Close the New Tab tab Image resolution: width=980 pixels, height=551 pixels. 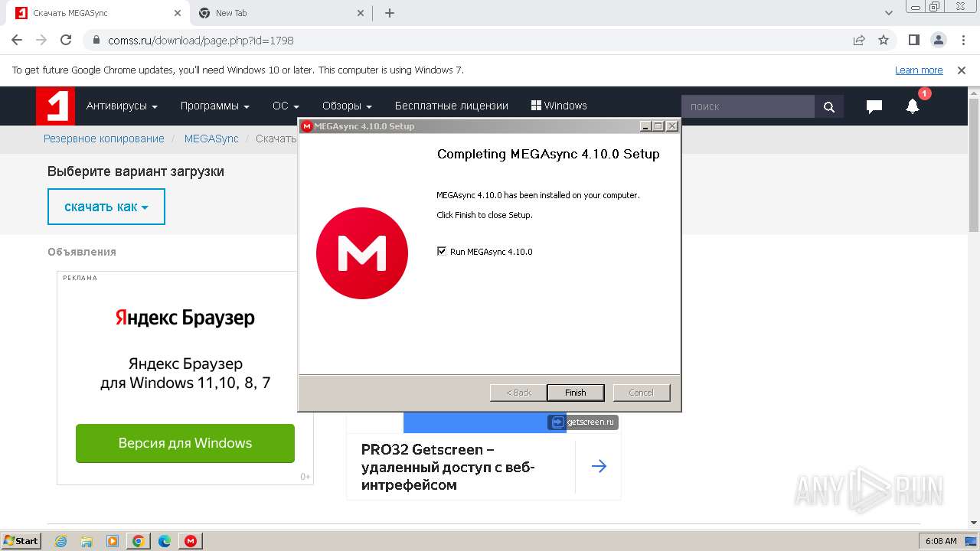point(361,13)
